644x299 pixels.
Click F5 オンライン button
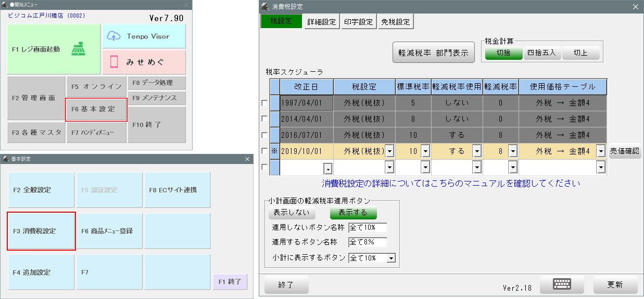click(96, 86)
